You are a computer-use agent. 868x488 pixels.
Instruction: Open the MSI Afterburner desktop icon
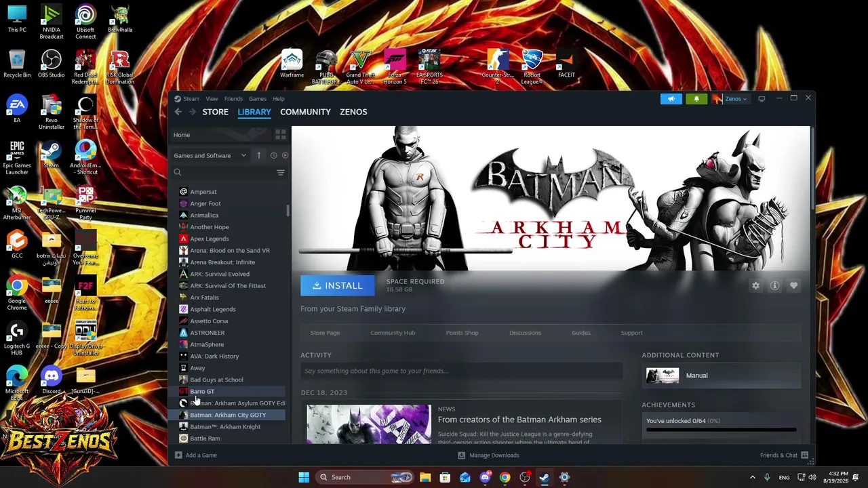(17, 203)
